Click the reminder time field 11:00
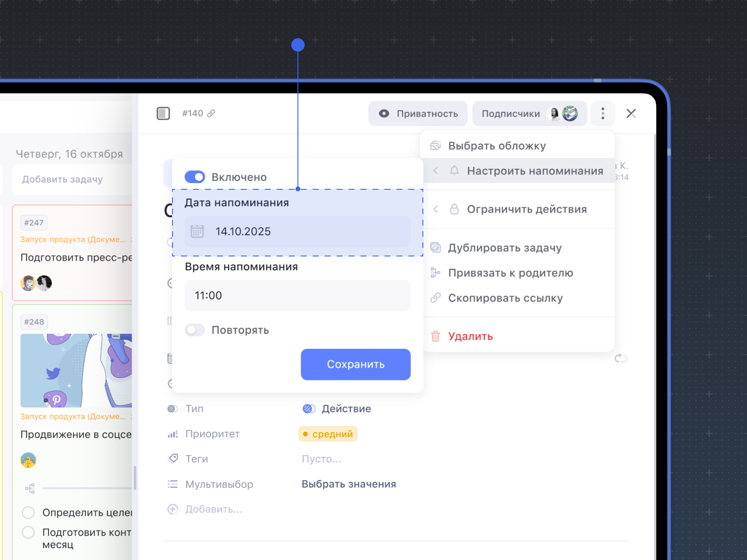This screenshot has width=747, height=560. click(x=297, y=296)
